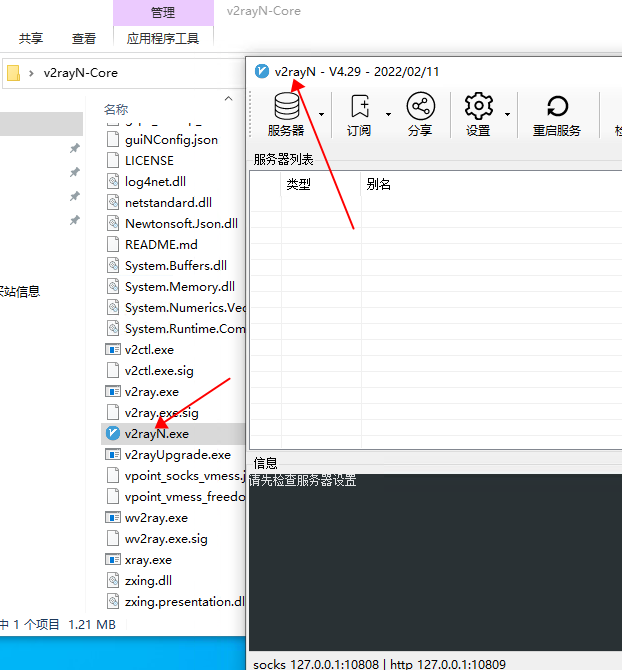Switch to the 管理 ribbon tab

pyautogui.click(x=163, y=13)
